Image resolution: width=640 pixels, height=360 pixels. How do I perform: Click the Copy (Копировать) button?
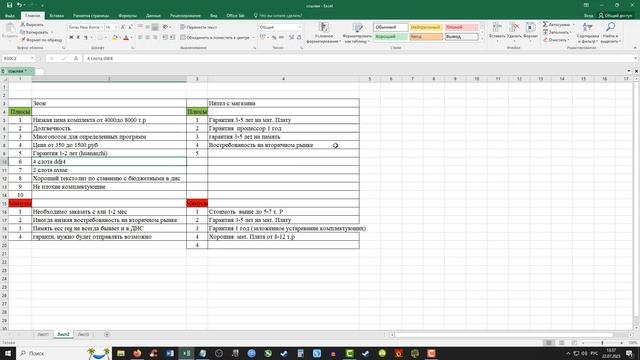(34, 32)
